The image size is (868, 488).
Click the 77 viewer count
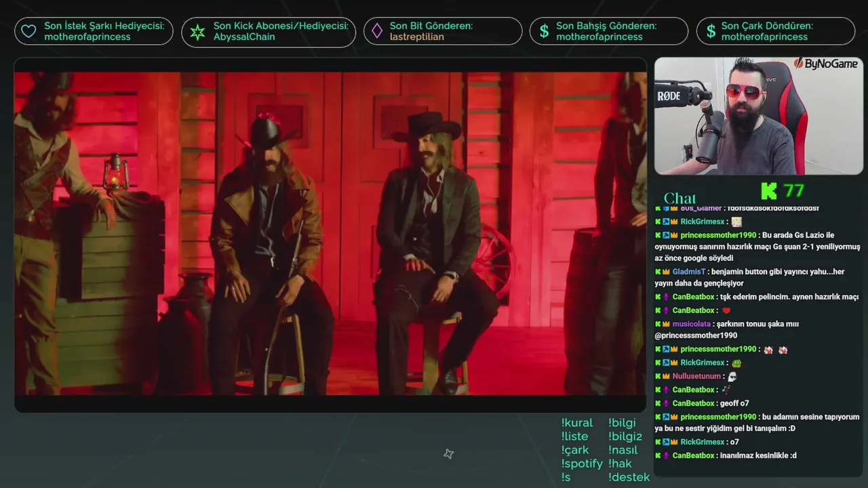pos(793,190)
